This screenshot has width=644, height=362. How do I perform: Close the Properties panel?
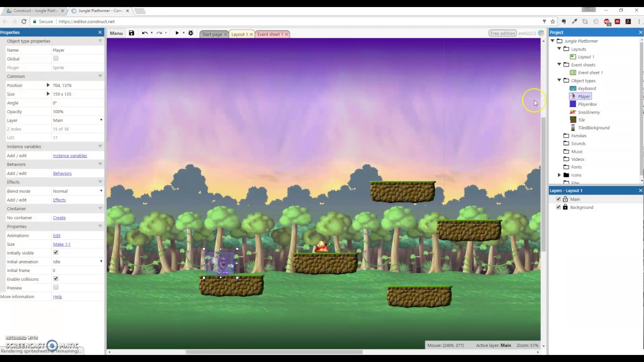tap(100, 32)
